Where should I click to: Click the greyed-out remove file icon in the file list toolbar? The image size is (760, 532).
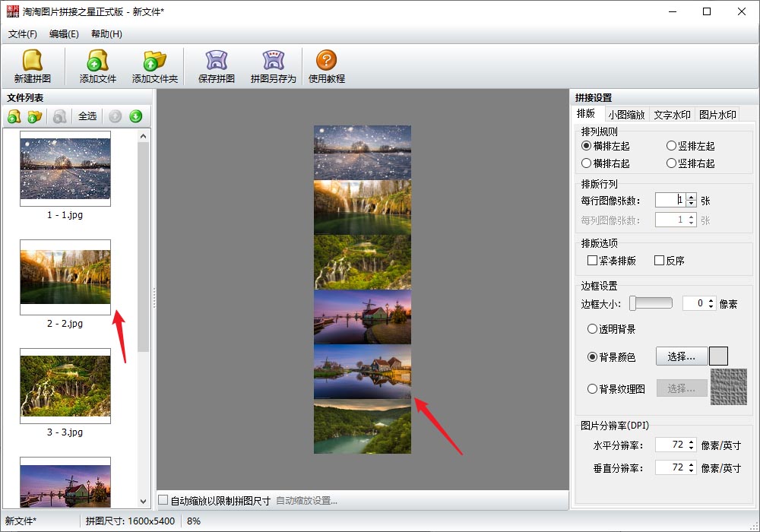(x=59, y=116)
